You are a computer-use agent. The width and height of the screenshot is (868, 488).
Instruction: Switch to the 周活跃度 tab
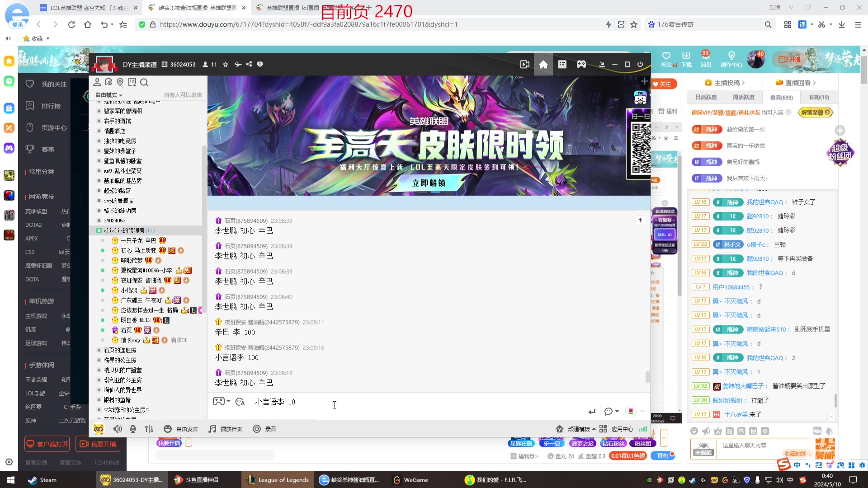(x=743, y=97)
